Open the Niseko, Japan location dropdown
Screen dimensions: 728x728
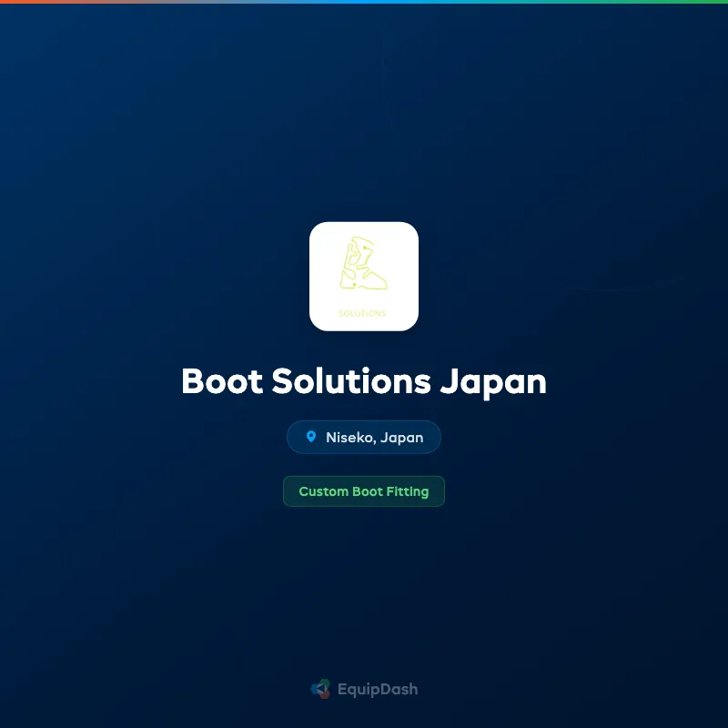pyautogui.click(x=363, y=437)
